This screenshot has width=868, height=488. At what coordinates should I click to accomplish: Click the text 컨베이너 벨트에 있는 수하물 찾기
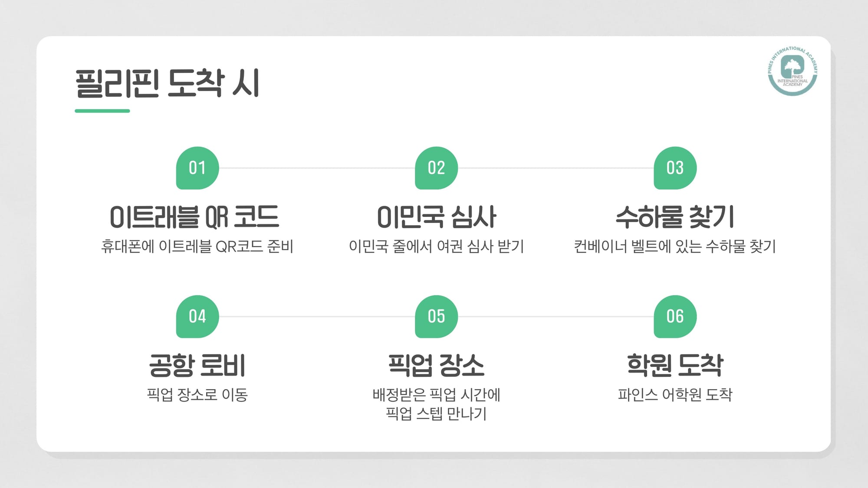tap(675, 246)
